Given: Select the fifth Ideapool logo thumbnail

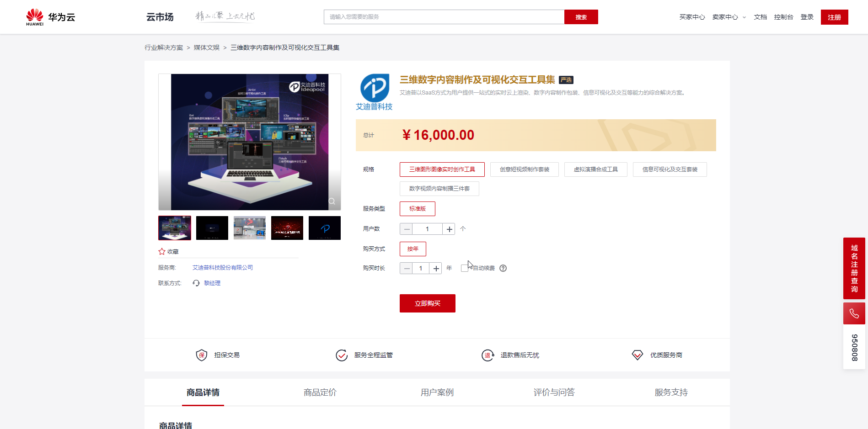Looking at the screenshot, I should click(x=325, y=228).
